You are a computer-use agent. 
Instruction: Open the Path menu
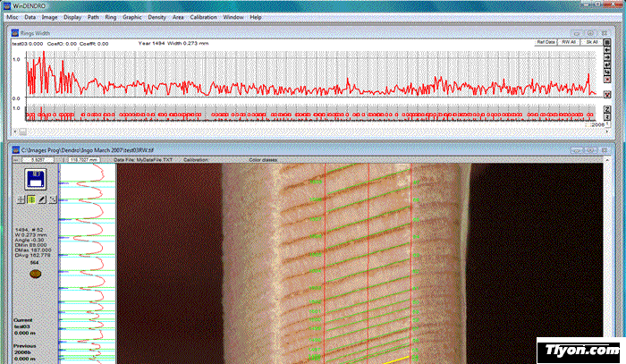click(93, 17)
